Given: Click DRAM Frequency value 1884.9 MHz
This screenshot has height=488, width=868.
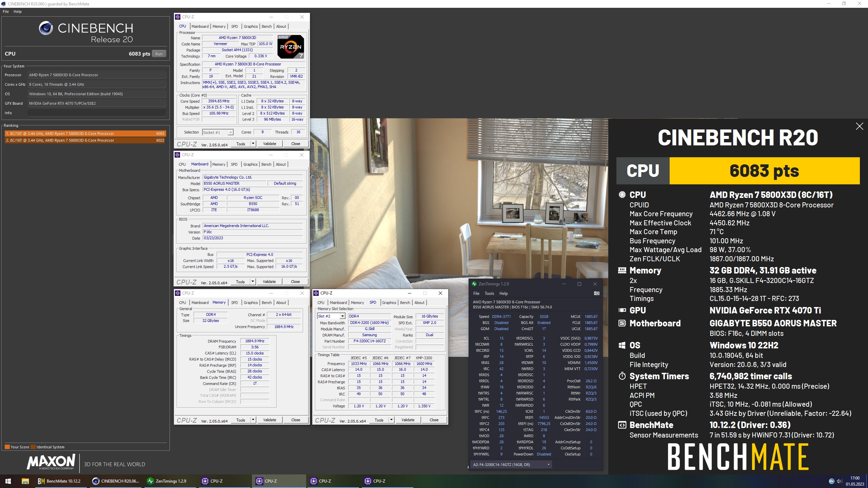Looking at the screenshot, I should tap(255, 341).
